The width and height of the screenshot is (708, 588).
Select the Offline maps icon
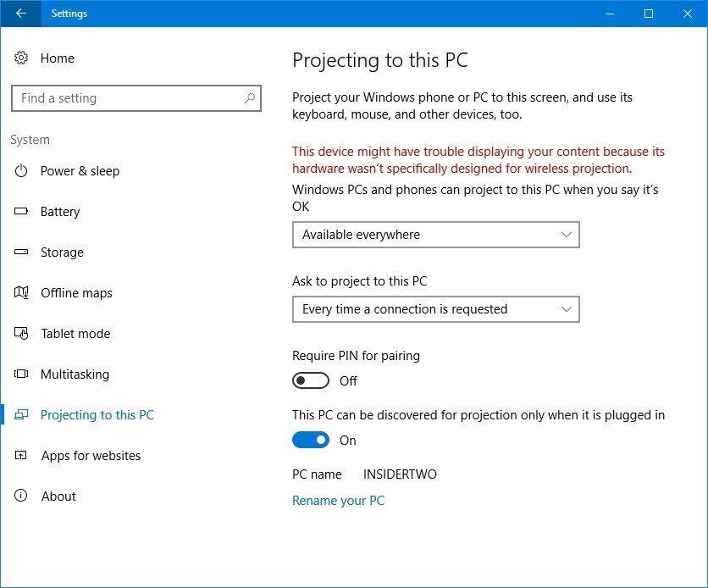(20, 293)
